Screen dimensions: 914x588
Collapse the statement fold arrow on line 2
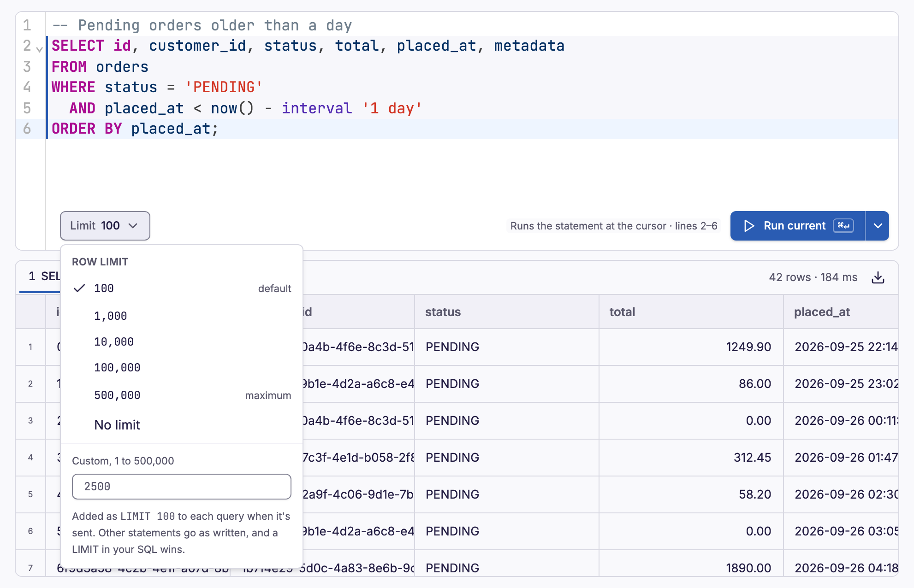[x=39, y=49]
